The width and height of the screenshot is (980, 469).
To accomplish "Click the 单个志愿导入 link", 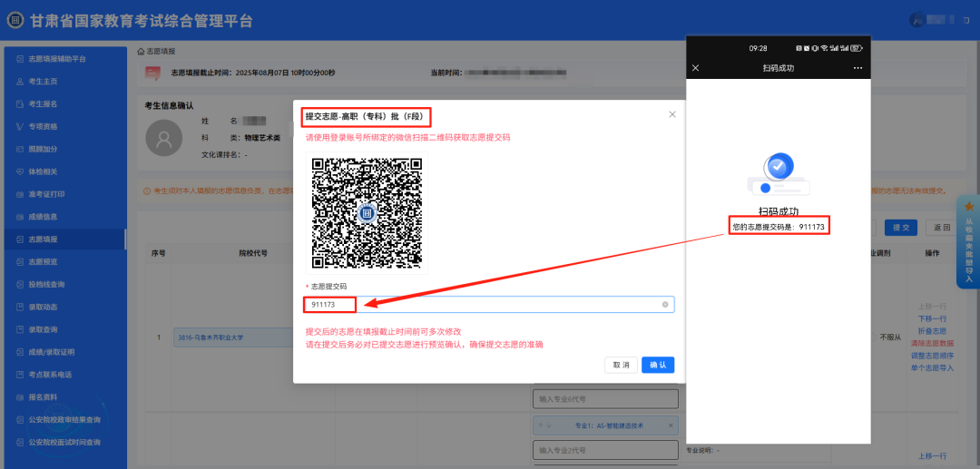I will [x=932, y=367].
